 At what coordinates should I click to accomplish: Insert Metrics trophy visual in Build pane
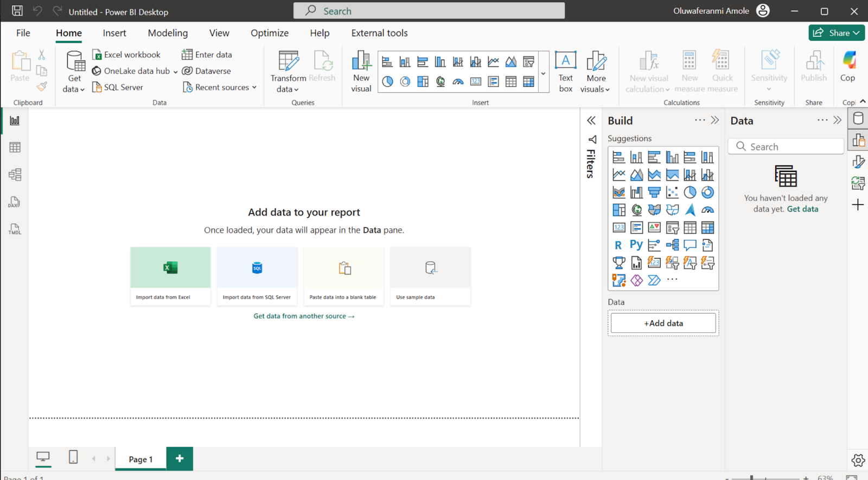click(618, 263)
